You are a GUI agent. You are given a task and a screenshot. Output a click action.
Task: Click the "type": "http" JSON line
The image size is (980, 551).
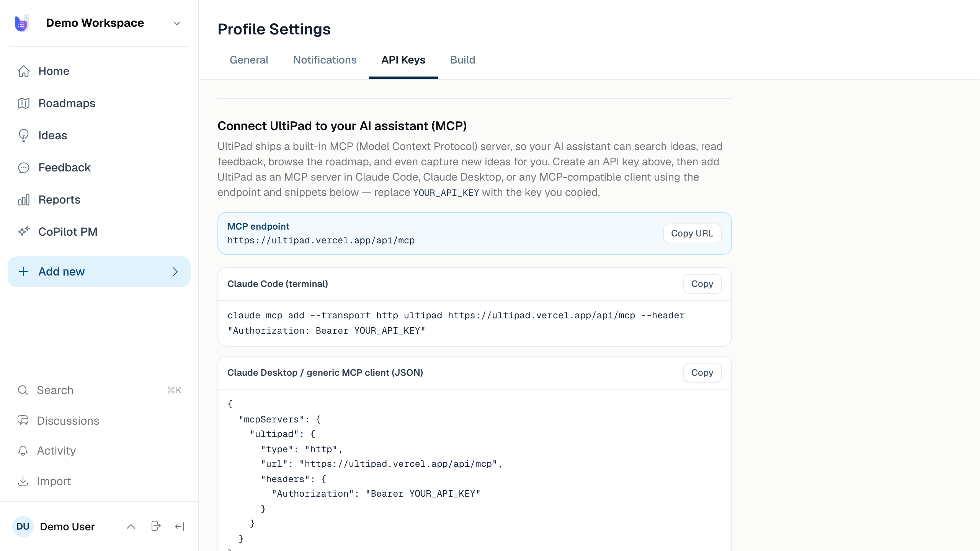coord(301,449)
